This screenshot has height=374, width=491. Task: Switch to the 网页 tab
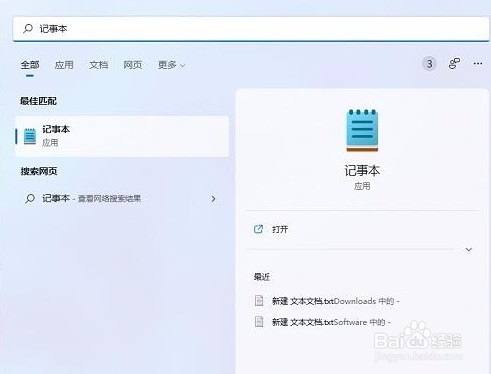click(133, 65)
